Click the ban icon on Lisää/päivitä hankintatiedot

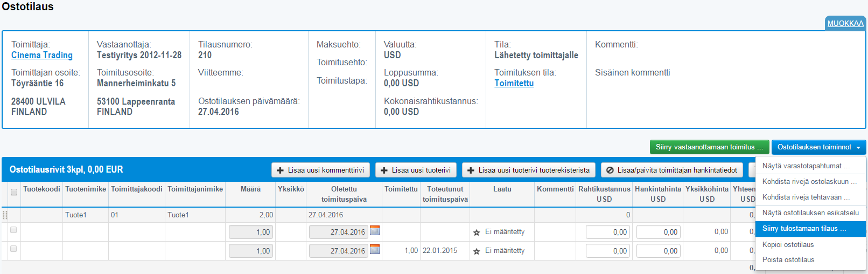pyautogui.click(x=610, y=170)
